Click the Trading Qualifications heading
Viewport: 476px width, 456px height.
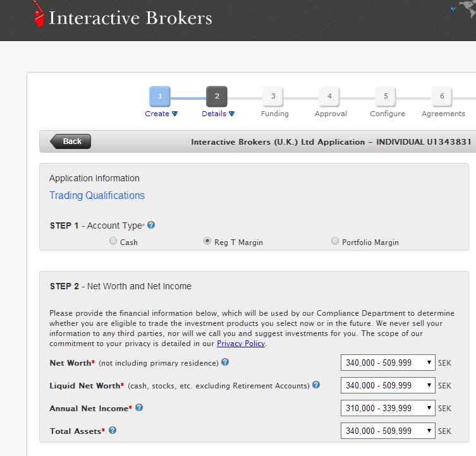tap(97, 195)
